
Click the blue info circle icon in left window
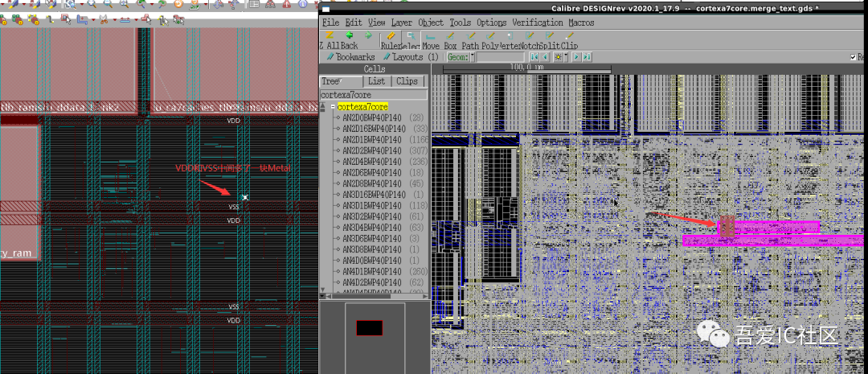coord(303,4)
